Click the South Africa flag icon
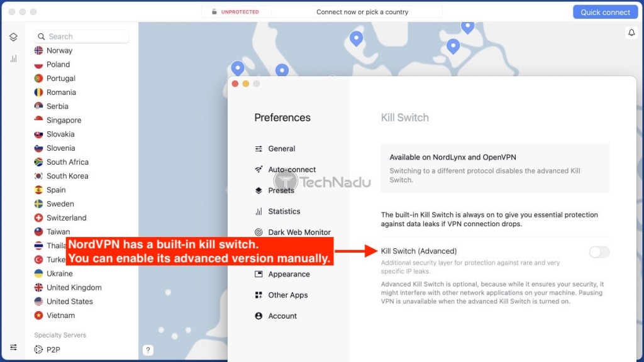The width and height of the screenshot is (644, 362). coord(38,162)
